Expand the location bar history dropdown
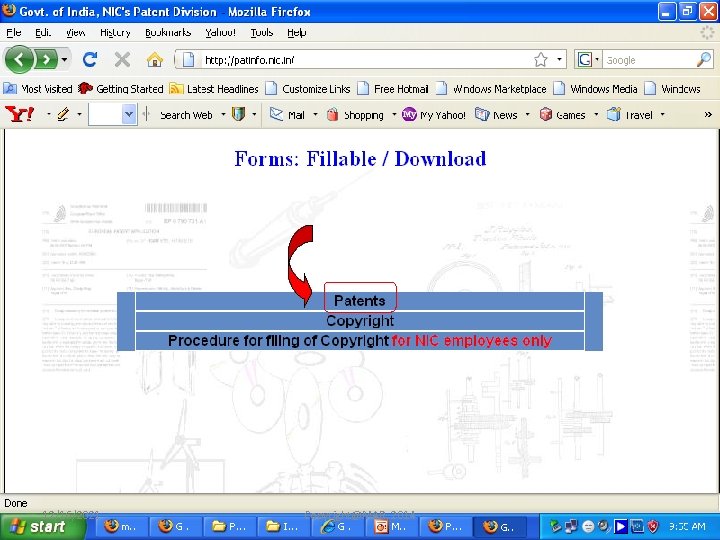This screenshot has width=720, height=540. pos(559,60)
